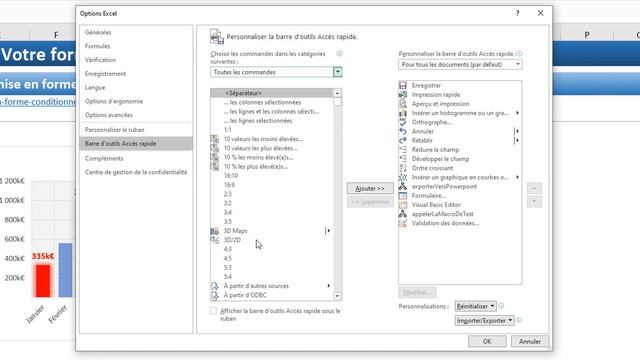
Task: Click the 10 valeurs les moins élevées icon
Action: (215, 139)
